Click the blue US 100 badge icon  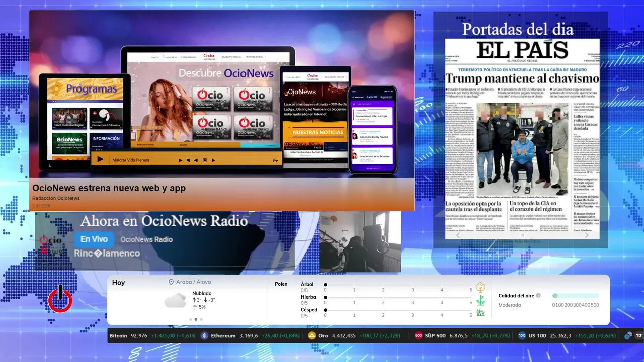click(522, 336)
